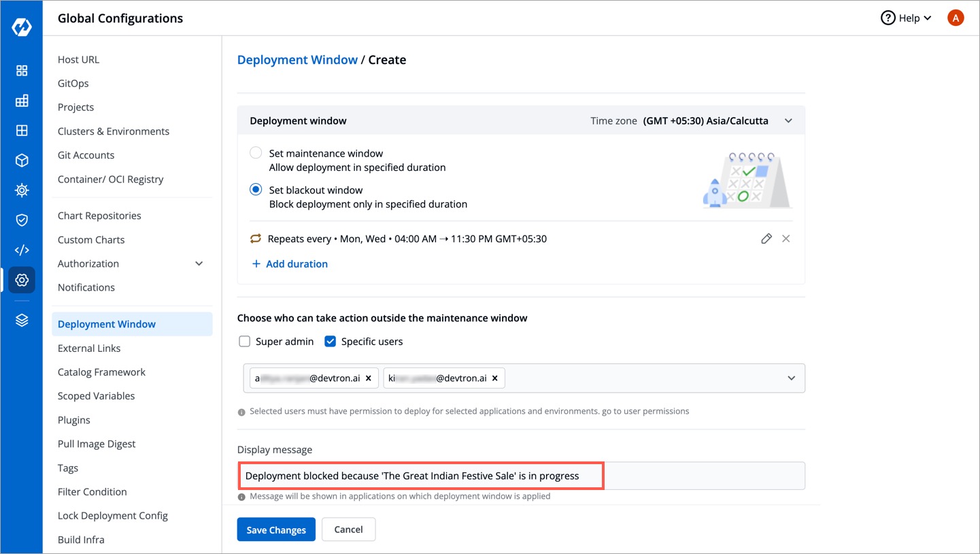The image size is (980, 554).
Task: Open the Security shield icon in sidebar
Action: coord(22,220)
